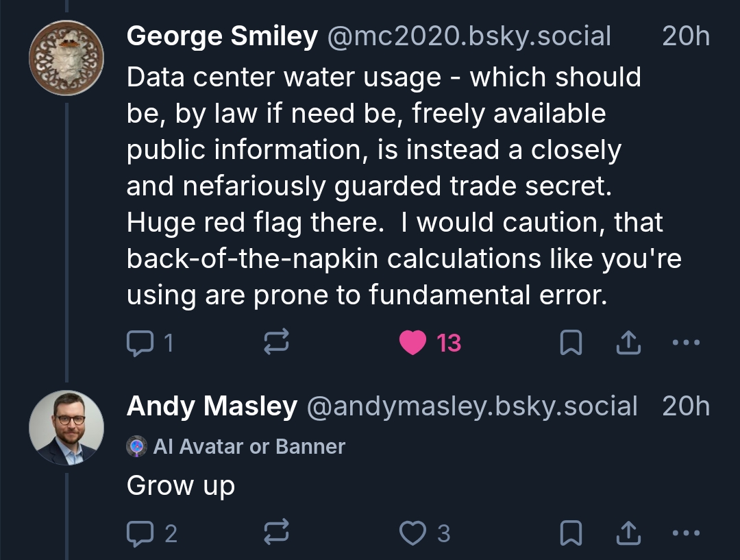Viewport: 740px width, 560px height.
Task: Open more options on Andy Masley's post
Action: click(686, 533)
